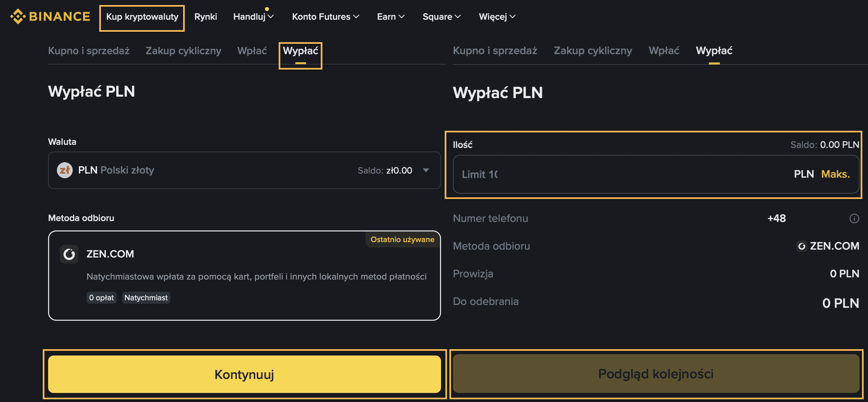Image resolution: width=868 pixels, height=402 pixels.
Task: Click the notification dot above Handluj
Action: coord(267,9)
